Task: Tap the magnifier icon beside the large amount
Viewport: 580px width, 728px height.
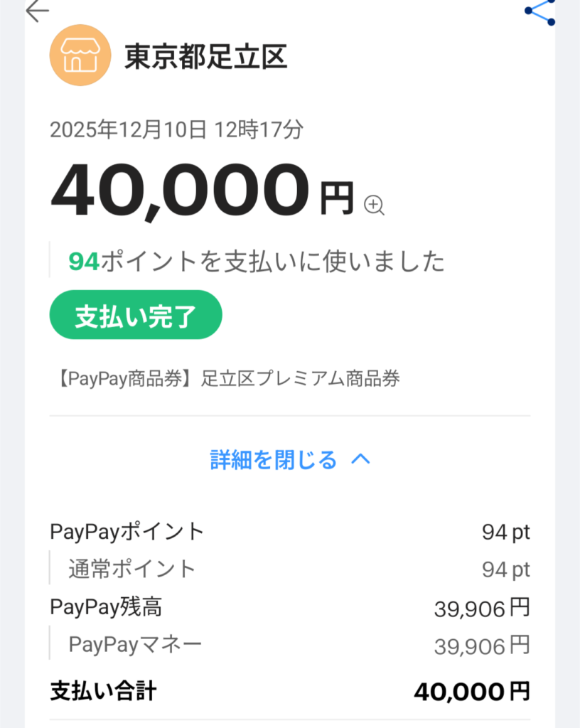Action: 374,205
